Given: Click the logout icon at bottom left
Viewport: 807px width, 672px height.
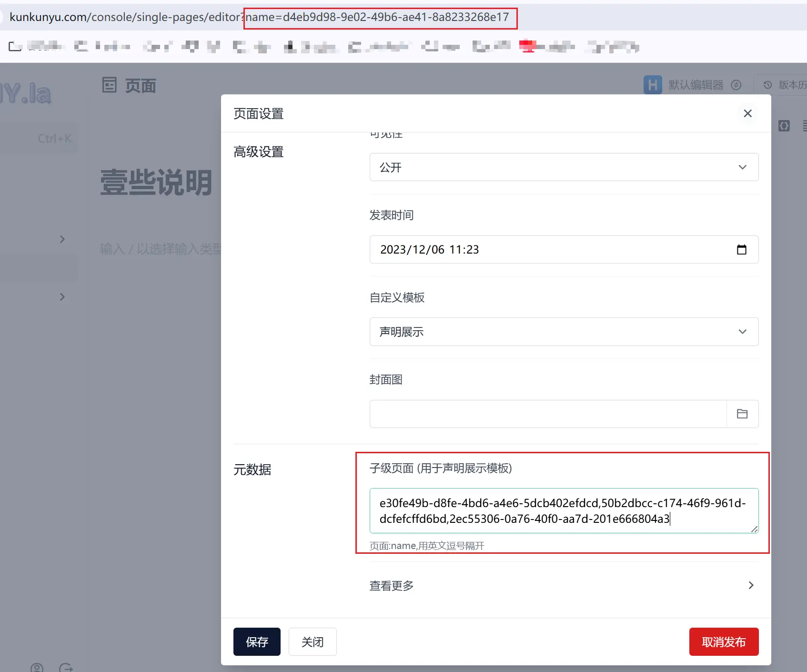Looking at the screenshot, I should coord(66,668).
